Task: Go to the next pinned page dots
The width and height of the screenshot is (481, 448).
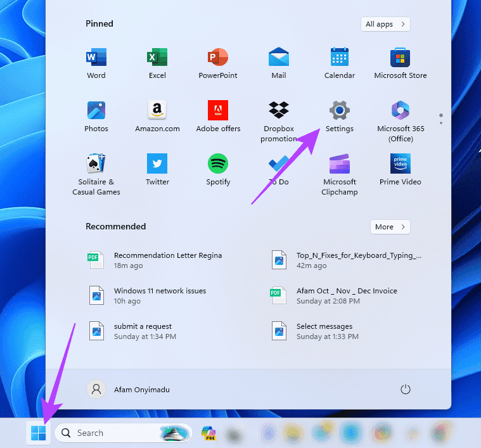Action: click(441, 119)
